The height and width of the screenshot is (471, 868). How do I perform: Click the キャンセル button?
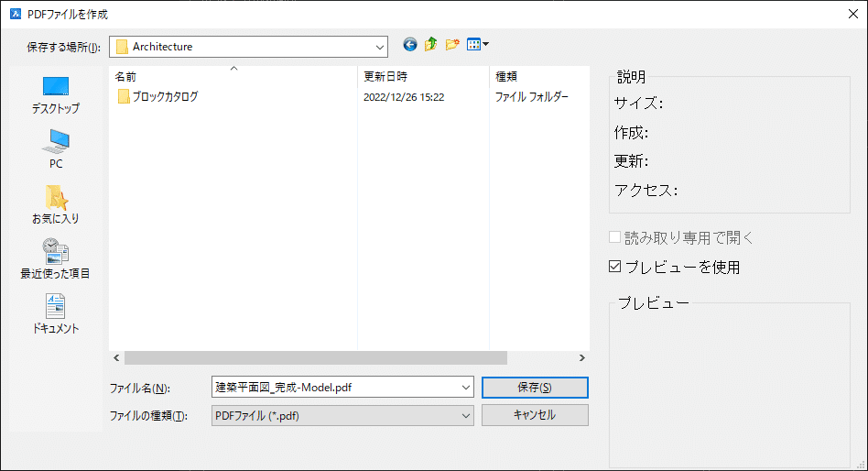pos(535,415)
